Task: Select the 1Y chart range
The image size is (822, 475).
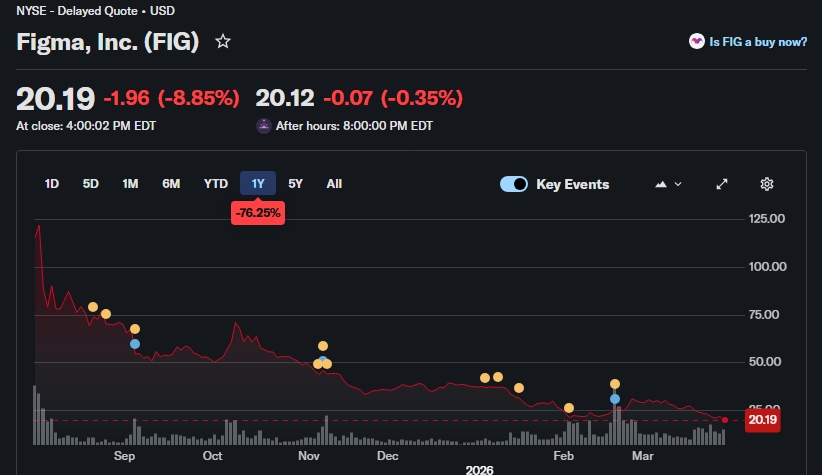Action: 258,183
